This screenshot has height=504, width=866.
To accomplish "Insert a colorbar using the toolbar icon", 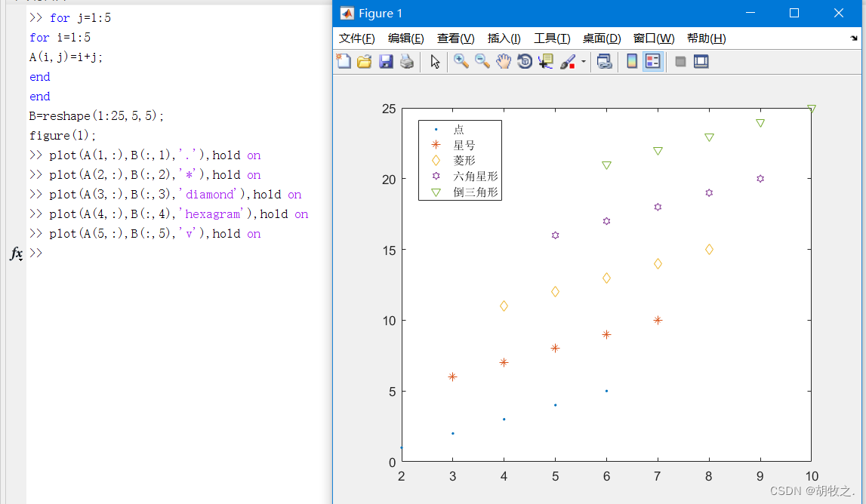I will coord(632,61).
